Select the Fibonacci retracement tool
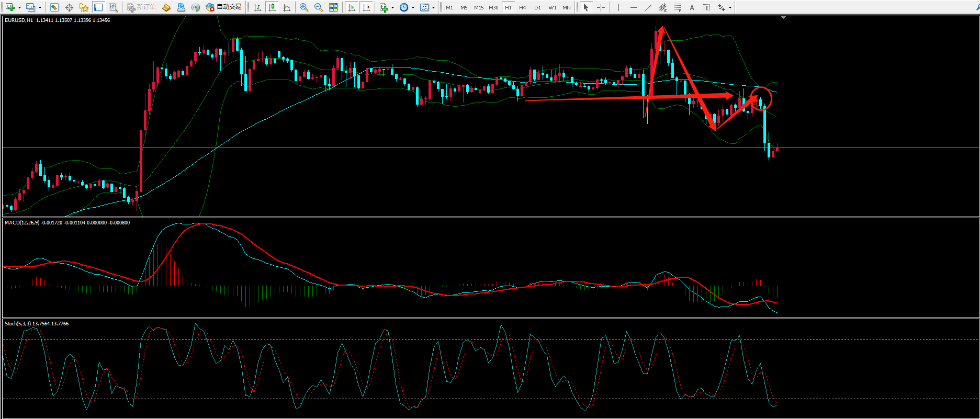The height and width of the screenshot is (419, 980). click(678, 7)
